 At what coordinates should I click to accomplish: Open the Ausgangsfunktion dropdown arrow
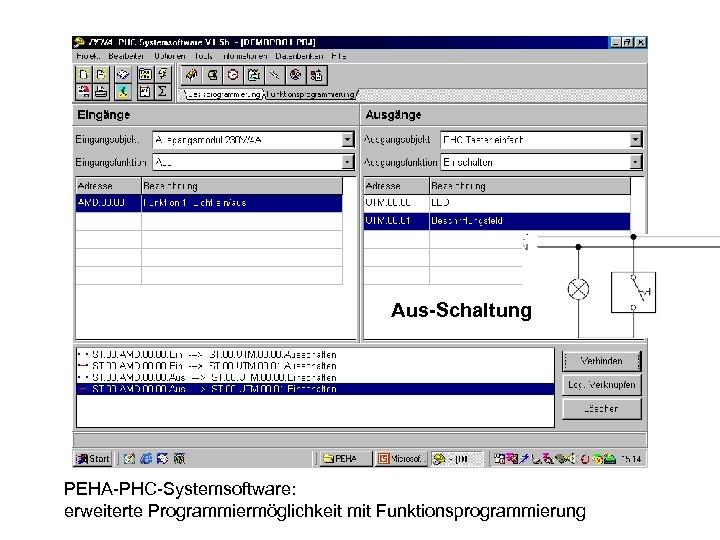636,162
